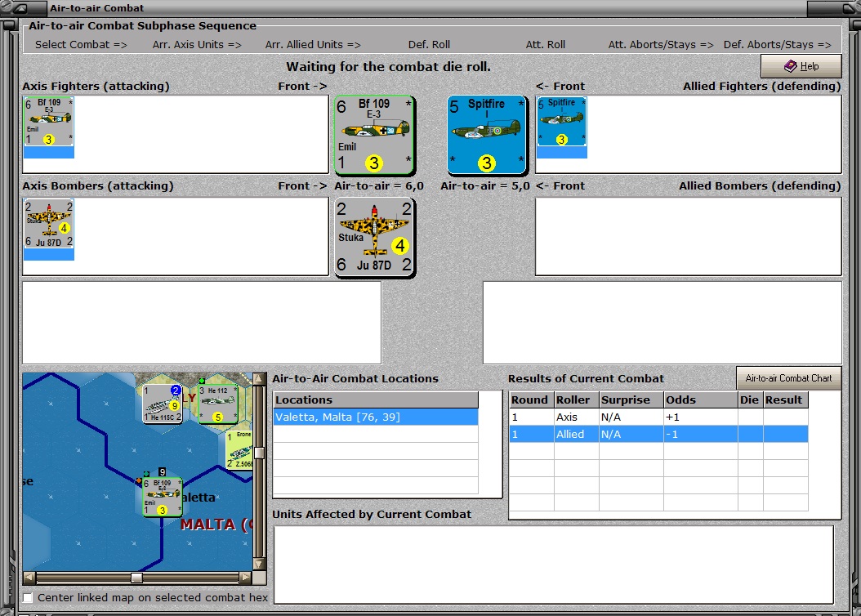This screenshot has width=861, height=616.
Task: Click the Result column header
Action: [785, 400]
